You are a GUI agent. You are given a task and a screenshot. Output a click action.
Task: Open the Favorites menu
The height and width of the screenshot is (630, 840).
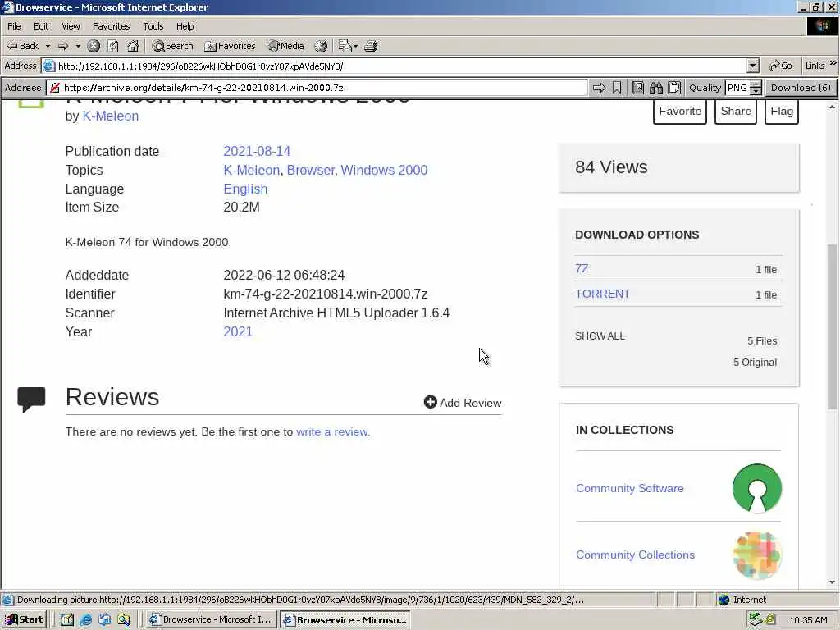(x=112, y=26)
